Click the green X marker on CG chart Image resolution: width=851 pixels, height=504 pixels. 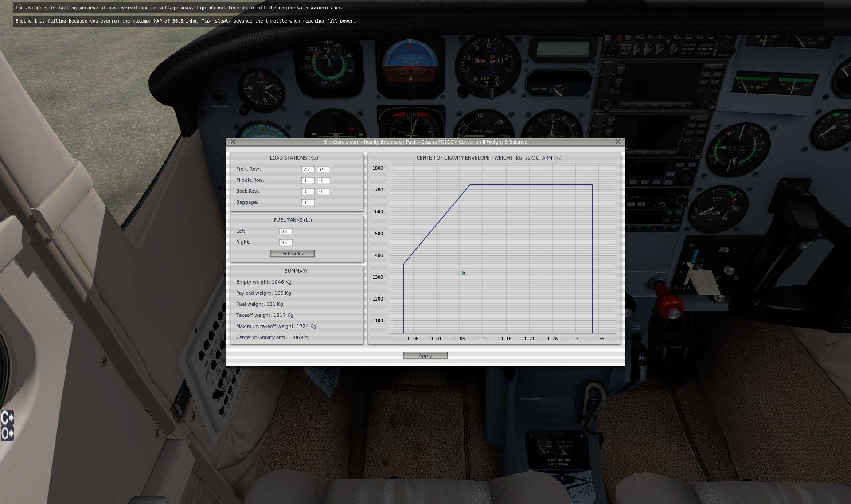pos(464,273)
